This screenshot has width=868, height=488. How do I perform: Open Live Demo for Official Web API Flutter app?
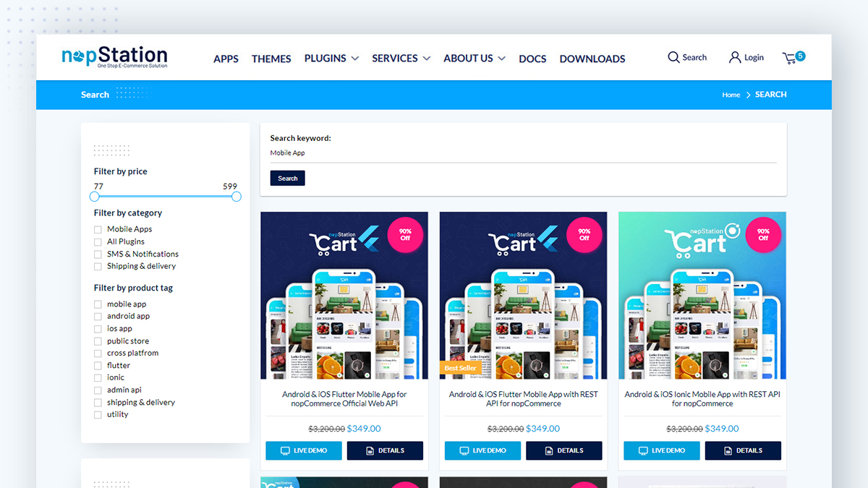click(304, 450)
